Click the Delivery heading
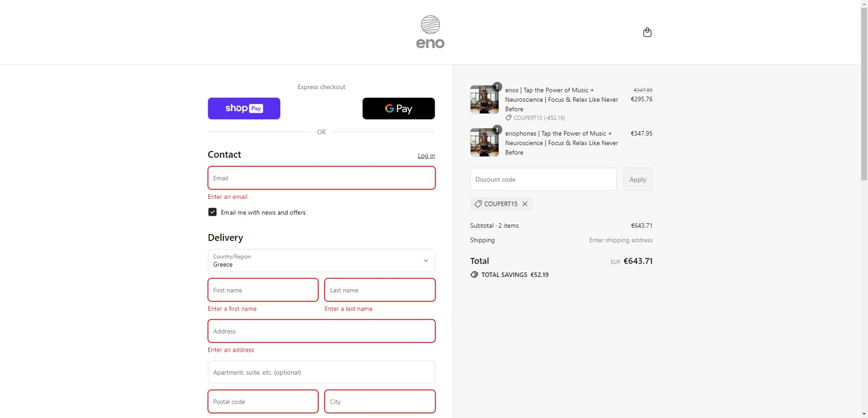Screen dimensions: 868x418 click(x=225, y=238)
